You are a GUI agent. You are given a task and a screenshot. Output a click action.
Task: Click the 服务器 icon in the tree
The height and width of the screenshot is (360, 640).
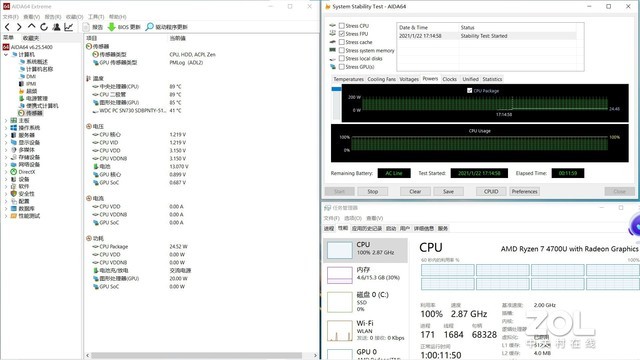coord(13,135)
